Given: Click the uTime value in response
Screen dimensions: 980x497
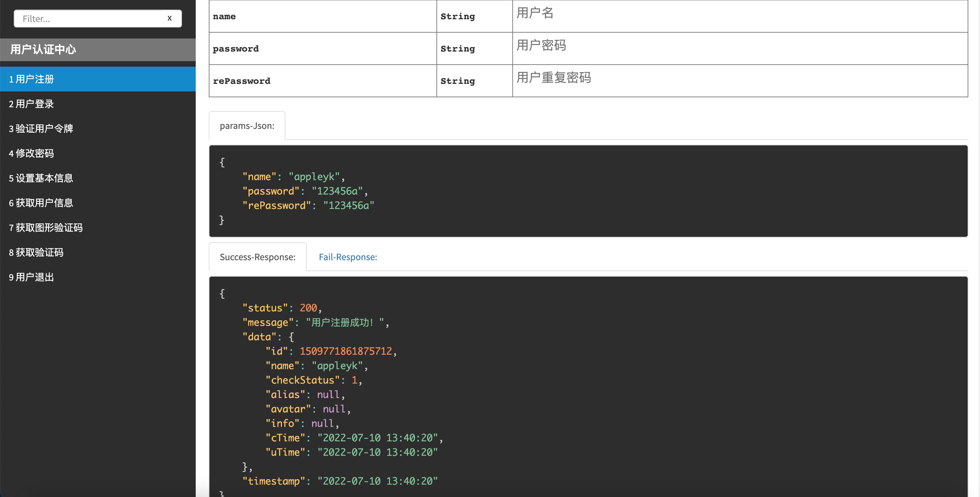Looking at the screenshot, I should point(377,452).
